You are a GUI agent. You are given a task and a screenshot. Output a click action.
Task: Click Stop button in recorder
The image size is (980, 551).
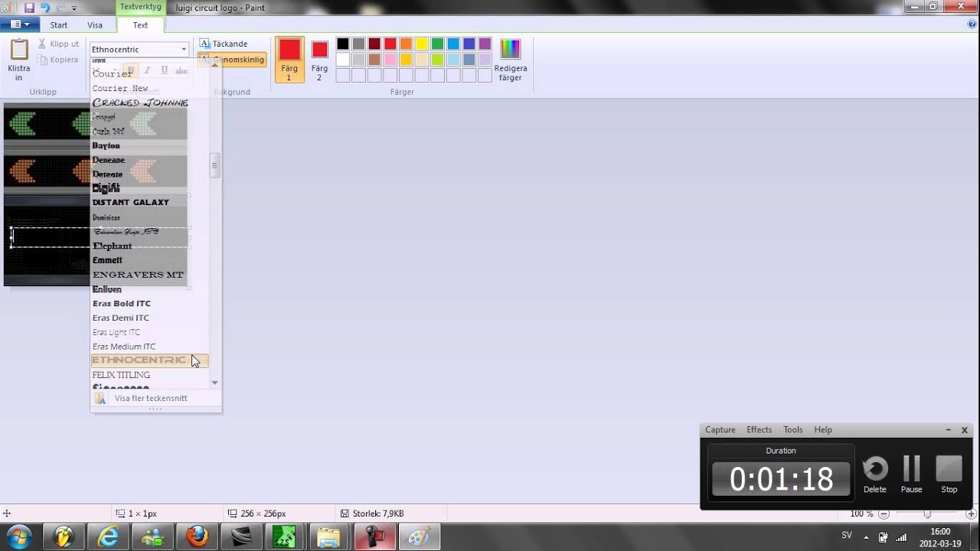point(949,474)
